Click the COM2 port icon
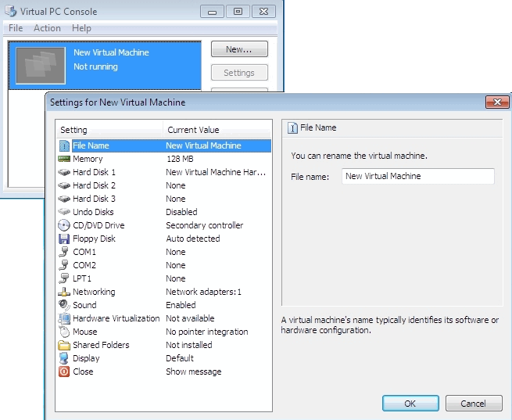This screenshot has height=420, width=512. (x=64, y=265)
